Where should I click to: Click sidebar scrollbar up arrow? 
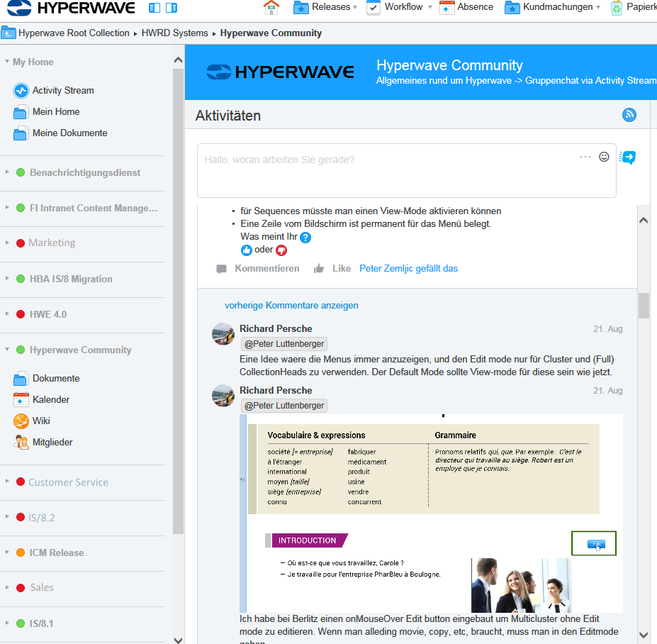178,60
